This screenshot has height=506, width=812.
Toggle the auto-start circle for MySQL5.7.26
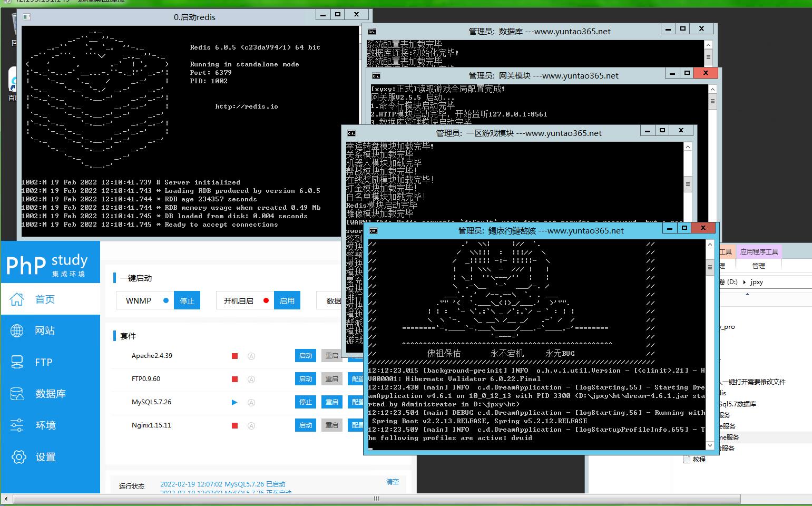point(251,402)
